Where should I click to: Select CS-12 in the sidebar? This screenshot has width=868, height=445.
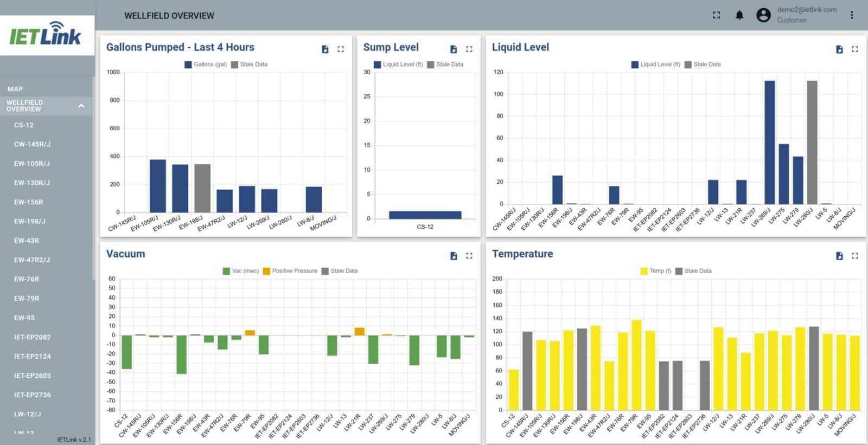[24, 125]
